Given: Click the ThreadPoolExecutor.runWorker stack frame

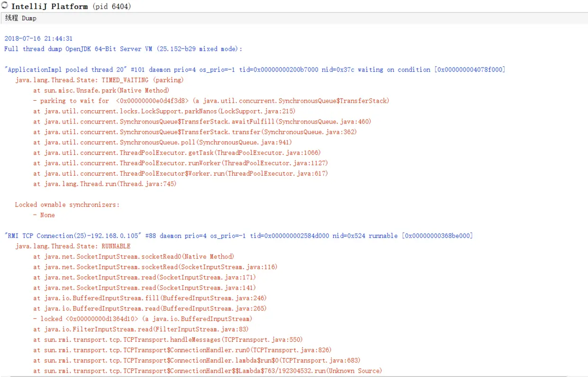Looking at the screenshot, I should click(x=181, y=163).
